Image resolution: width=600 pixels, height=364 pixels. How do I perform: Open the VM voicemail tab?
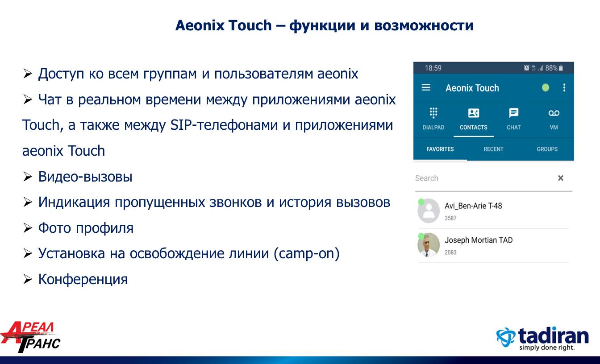tap(554, 119)
